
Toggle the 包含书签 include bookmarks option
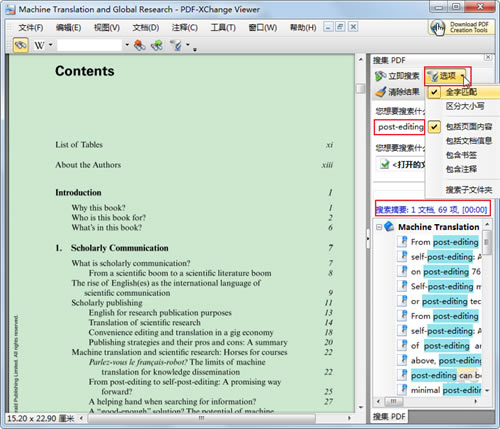click(464, 155)
